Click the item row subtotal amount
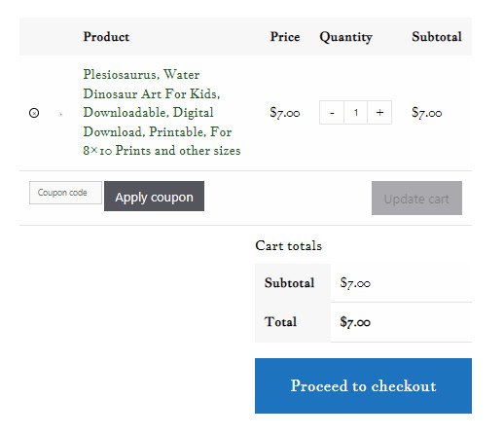The width and height of the screenshot is (504, 436). coord(427,113)
